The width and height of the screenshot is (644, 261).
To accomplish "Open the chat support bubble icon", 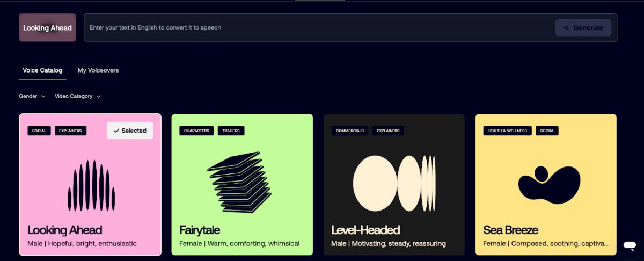I will (x=629, y=245).
